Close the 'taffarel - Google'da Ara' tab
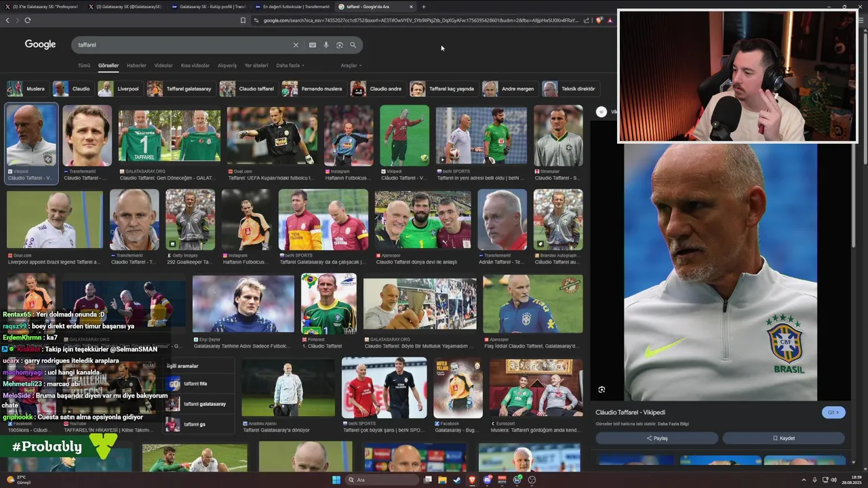Viewport: 868px width, 488px height. [x=411, y=7]
